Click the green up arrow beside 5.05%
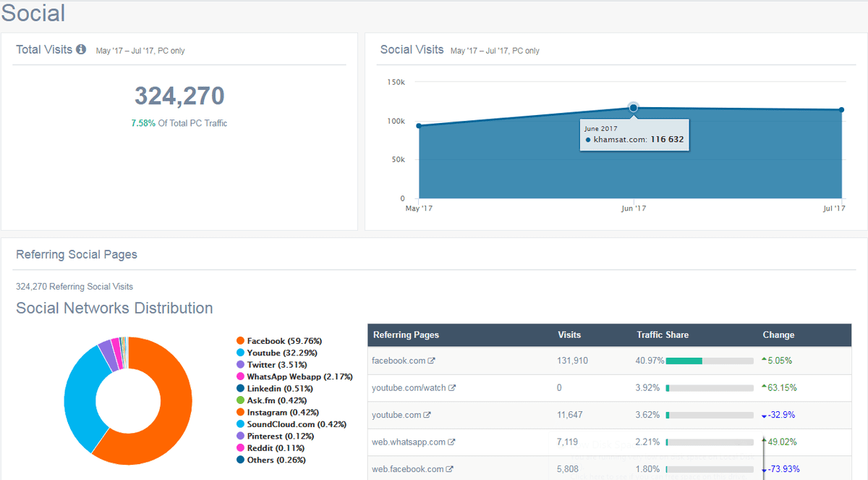Screen dimensions: 868x480 point(763,360)
